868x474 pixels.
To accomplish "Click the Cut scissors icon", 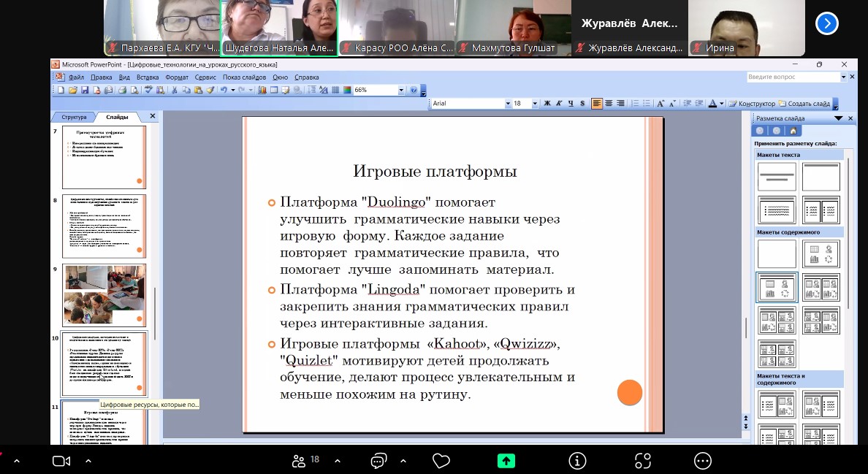I will tap(175, 91).
